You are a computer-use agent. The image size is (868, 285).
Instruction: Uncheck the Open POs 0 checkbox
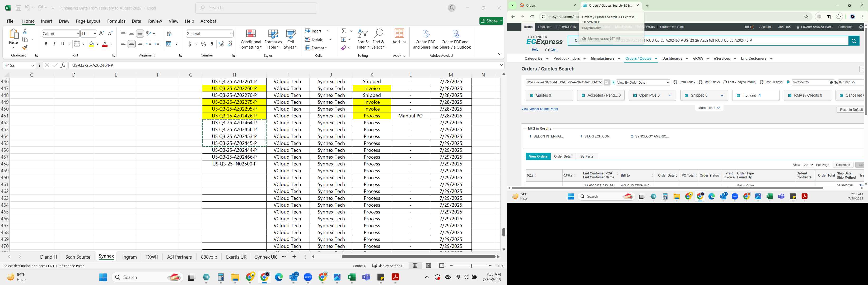635,96
